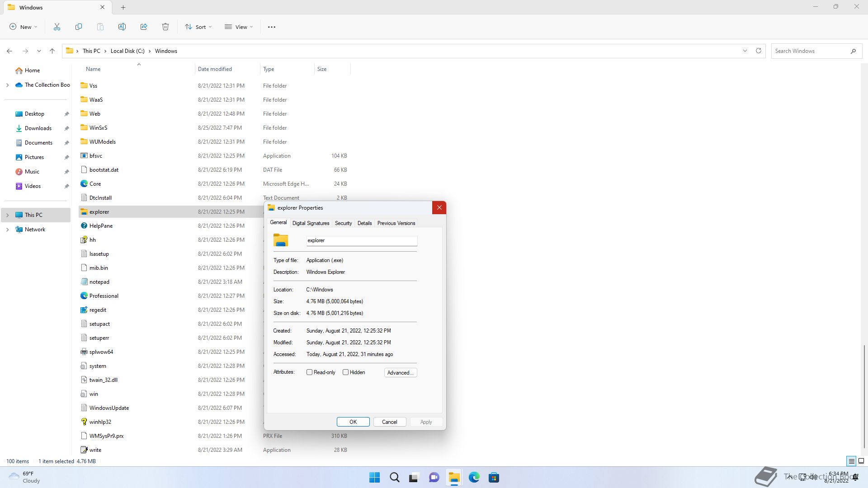Open Pictures in navigation pane
Image resolution: width=868 pixels, height=488 pixels.
point(34,157)
